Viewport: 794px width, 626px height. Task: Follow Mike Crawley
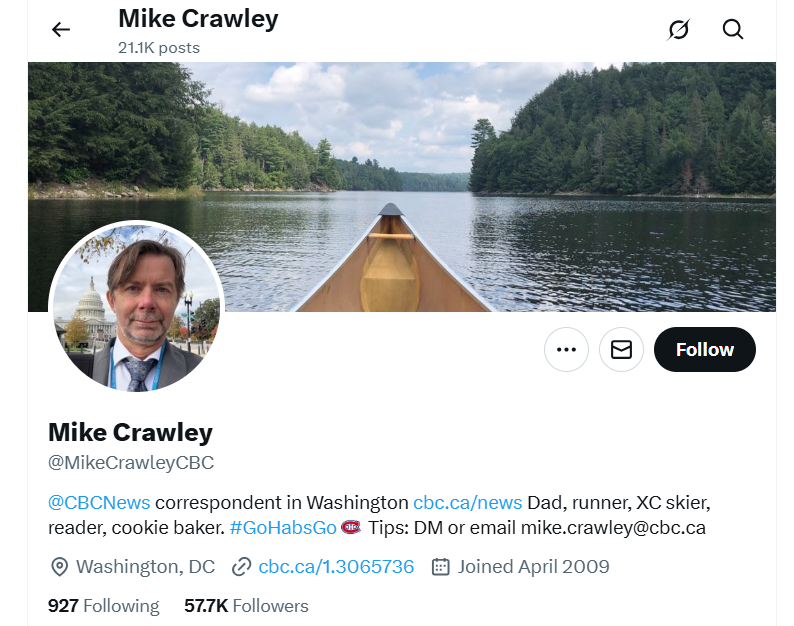(x=705, y=349)
